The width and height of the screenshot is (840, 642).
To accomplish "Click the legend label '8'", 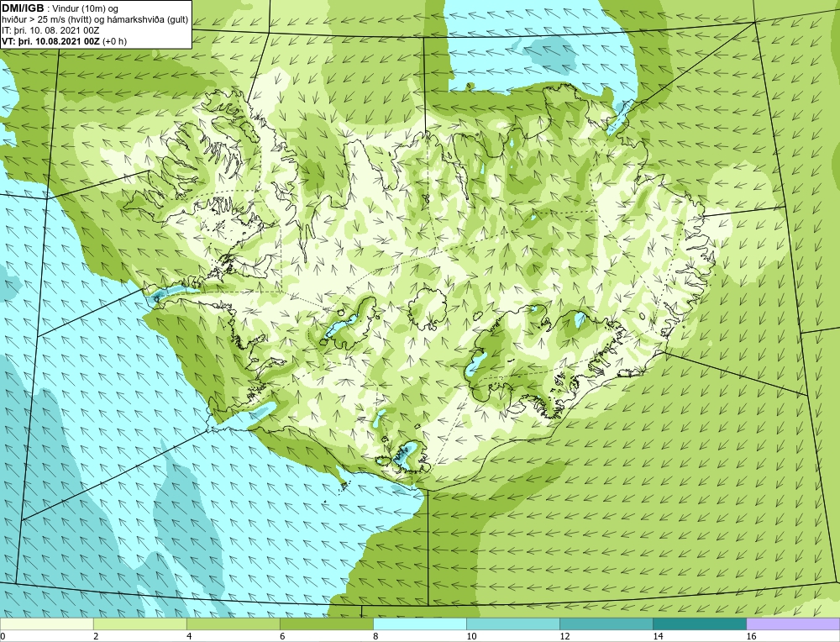I will pos(375,636).
